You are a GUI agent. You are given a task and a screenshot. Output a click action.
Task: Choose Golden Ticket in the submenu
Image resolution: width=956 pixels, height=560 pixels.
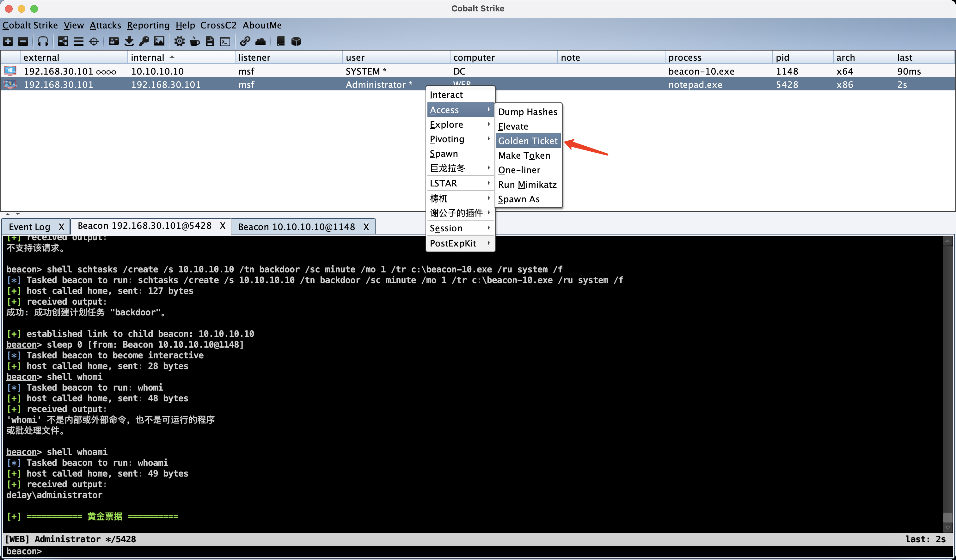528,141
